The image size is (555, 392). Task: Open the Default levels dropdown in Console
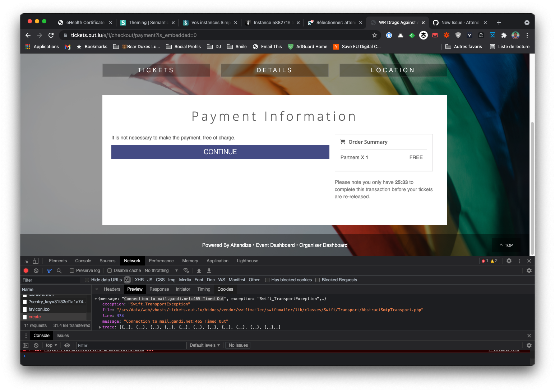coord(204,345)
